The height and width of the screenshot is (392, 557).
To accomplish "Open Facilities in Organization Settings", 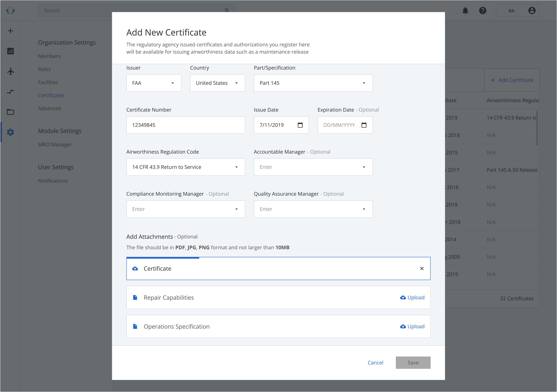I will [x=48, y=82].
